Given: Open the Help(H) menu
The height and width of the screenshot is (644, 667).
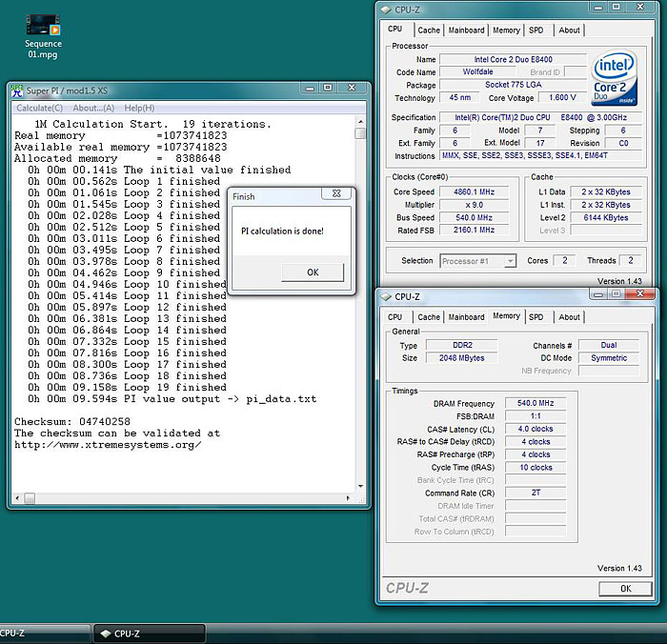Looking at the screenshot, I should 139,108.
